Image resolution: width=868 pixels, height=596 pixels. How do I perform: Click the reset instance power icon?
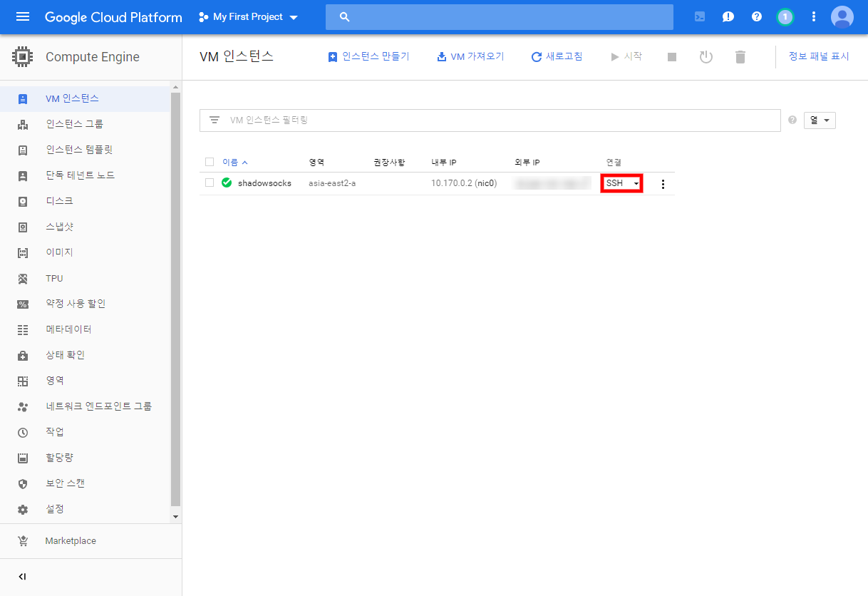tap(706, 57)
